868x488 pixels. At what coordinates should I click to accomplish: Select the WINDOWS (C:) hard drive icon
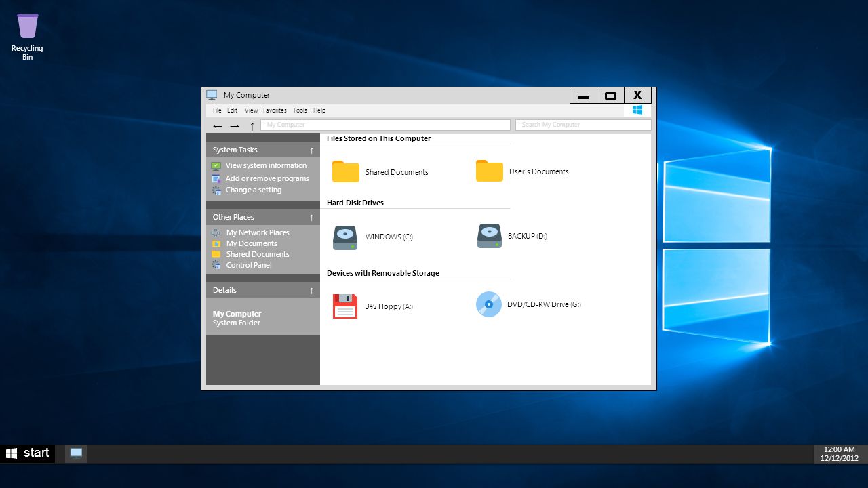345,237
